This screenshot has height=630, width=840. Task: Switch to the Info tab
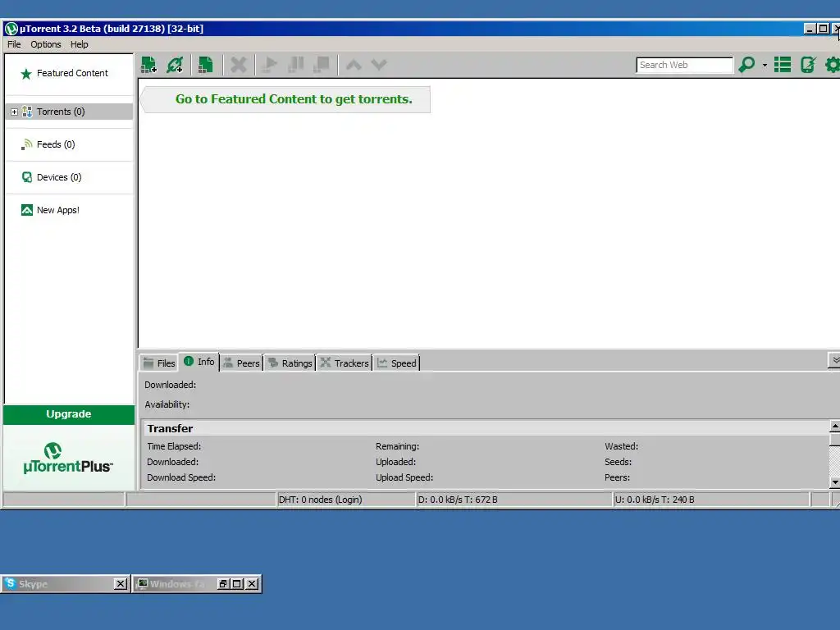(199, 362)
